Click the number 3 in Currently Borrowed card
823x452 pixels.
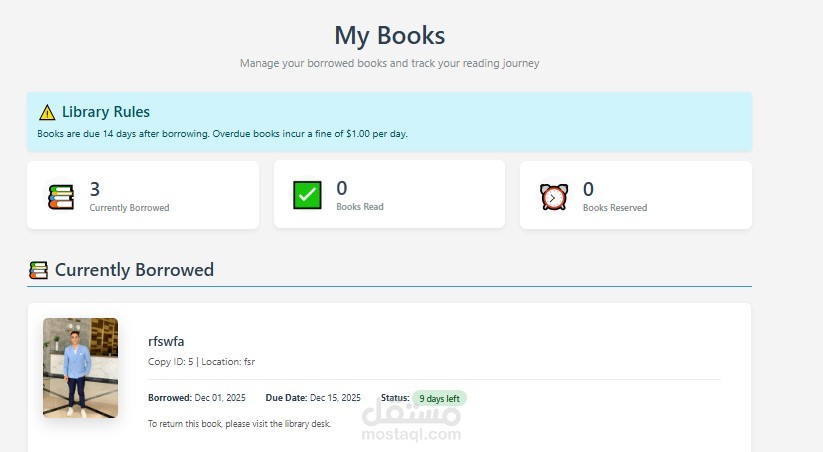pyautogui.click(x=94, y=189)
